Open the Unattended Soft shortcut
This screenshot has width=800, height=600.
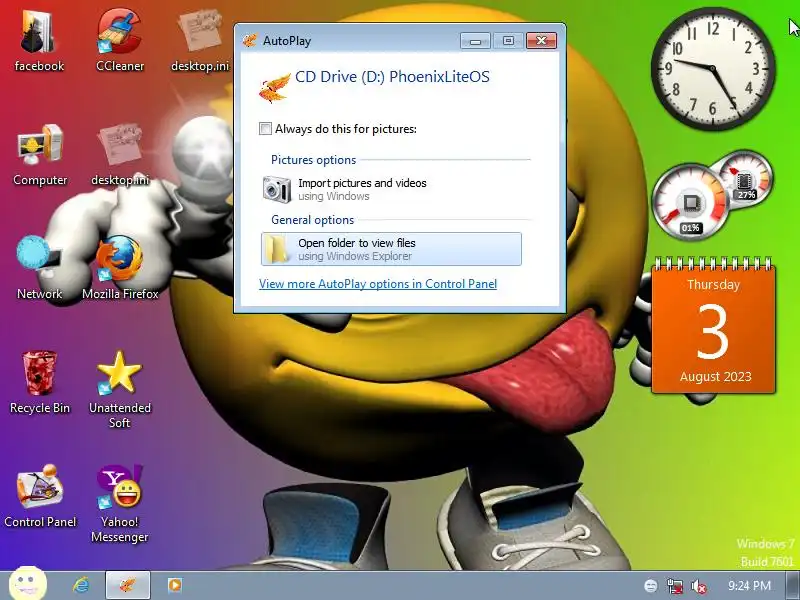tap(120, 389)
